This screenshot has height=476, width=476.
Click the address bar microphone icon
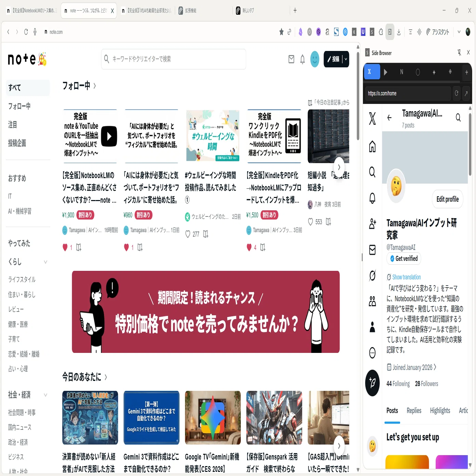(35, 32)
